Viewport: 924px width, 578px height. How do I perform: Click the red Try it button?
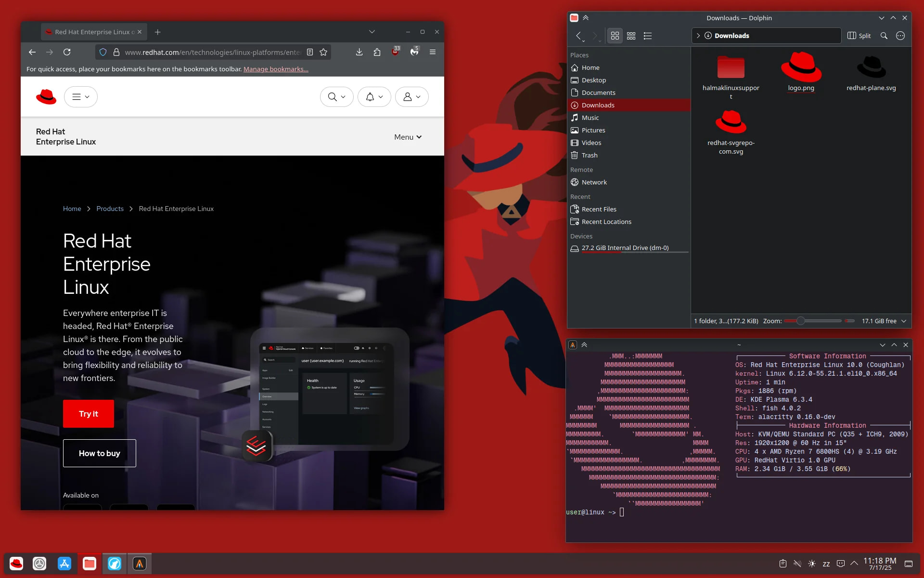coord(89,414)
